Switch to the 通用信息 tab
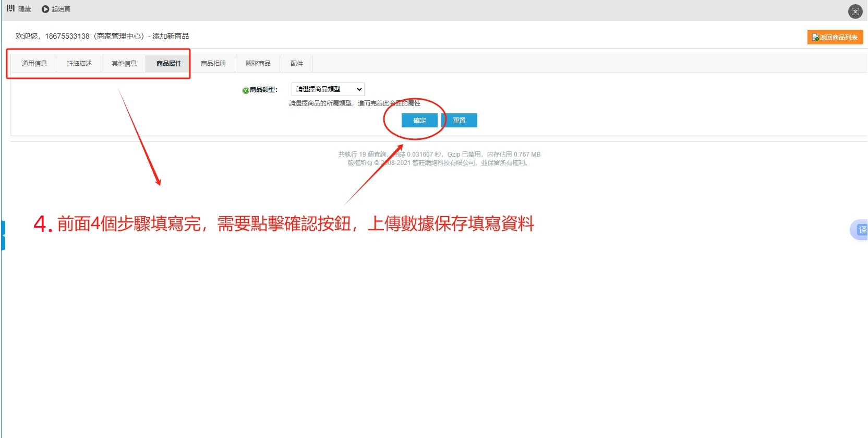The height and width of the screenshot is (438, 868). click(34, 64)
